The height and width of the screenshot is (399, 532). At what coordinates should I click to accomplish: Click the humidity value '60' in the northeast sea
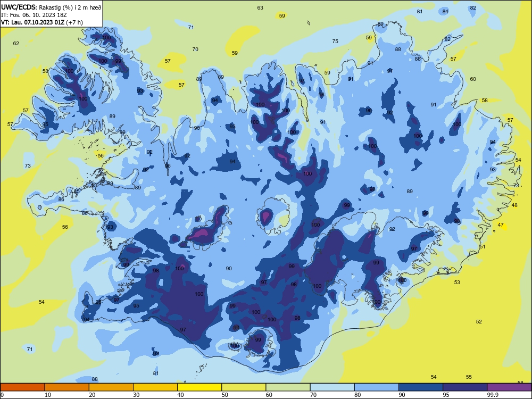tap(473, 79)
